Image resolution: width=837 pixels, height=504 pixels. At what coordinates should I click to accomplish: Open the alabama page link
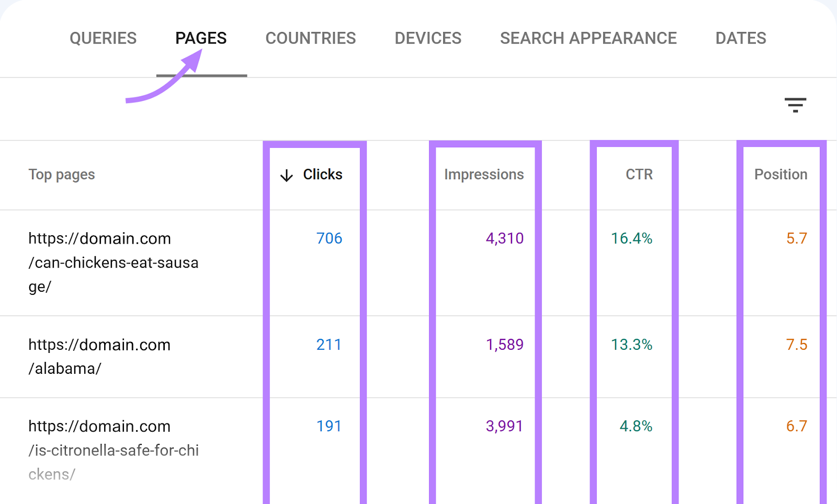coord(99,357)
